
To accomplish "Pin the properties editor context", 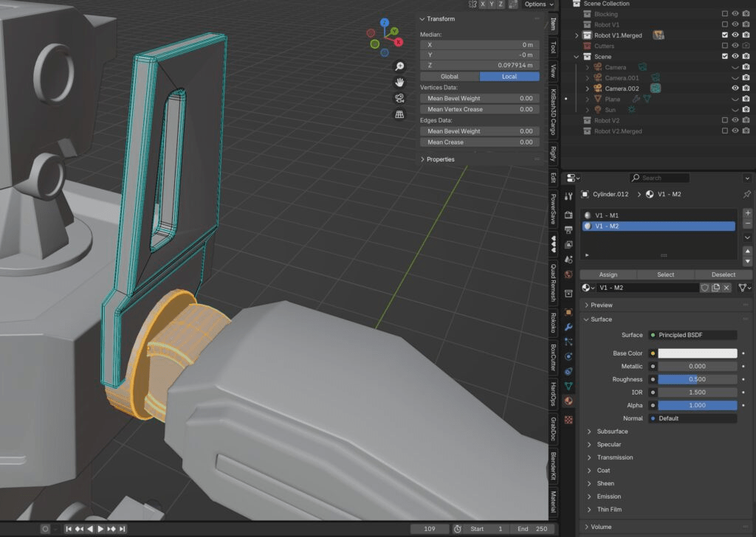I will point(746,194).
